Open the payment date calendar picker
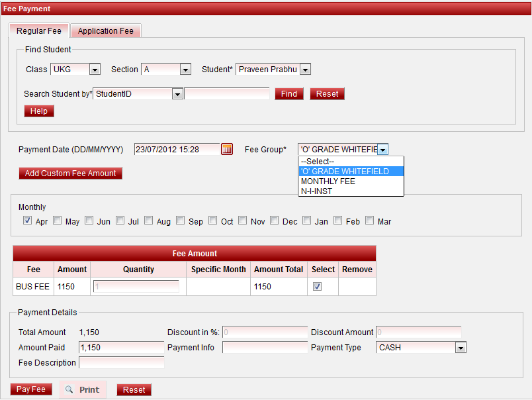The image size is (532, 400). [227, 150]
